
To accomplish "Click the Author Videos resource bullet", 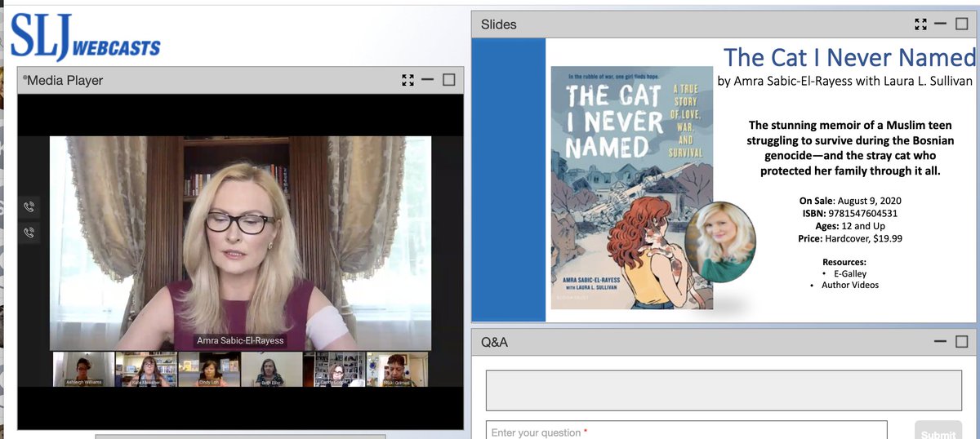I will [x=850, y=286].
